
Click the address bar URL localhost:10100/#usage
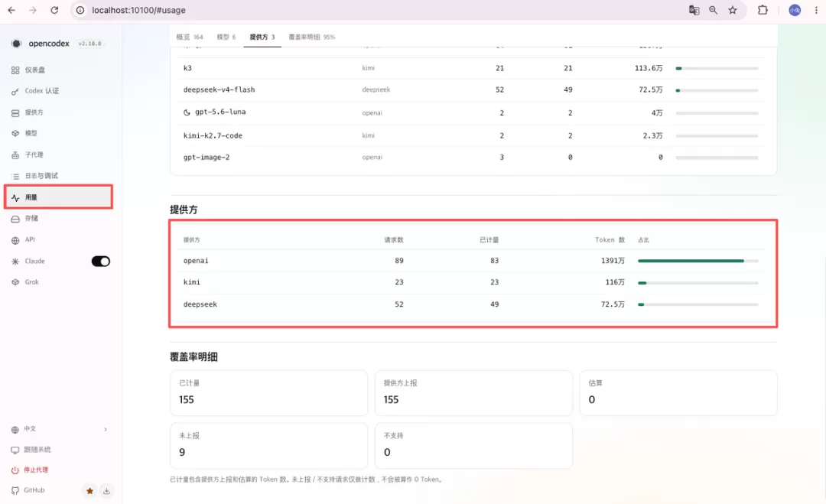[138, 10]
